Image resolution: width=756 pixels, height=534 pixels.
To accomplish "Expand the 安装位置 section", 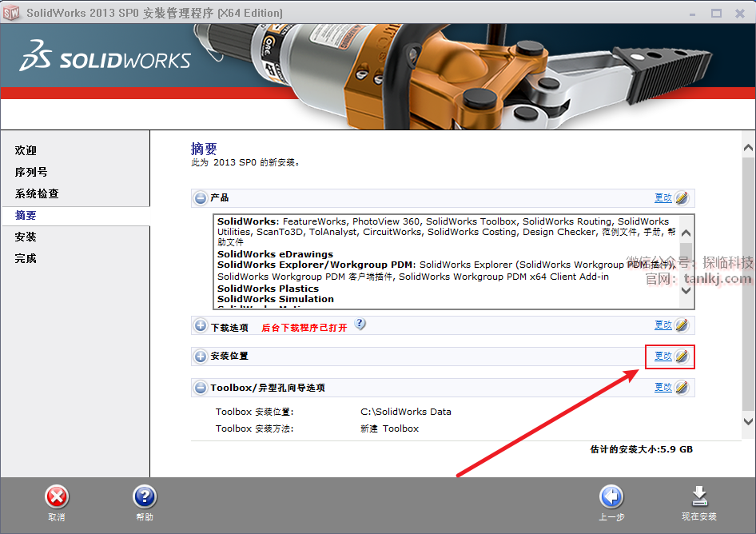I will (201, 357).
